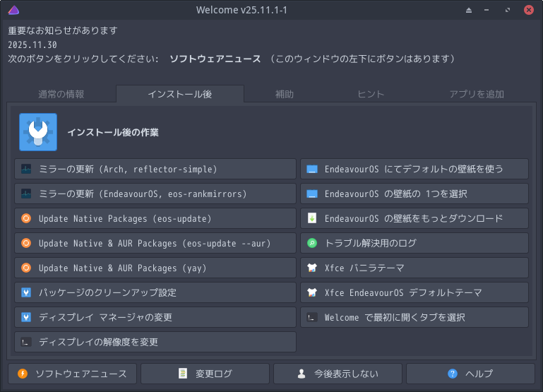Screen dimensions: 543x392
Task: Start Update Native Packages (eos-update)
Action: click(155, 218)
